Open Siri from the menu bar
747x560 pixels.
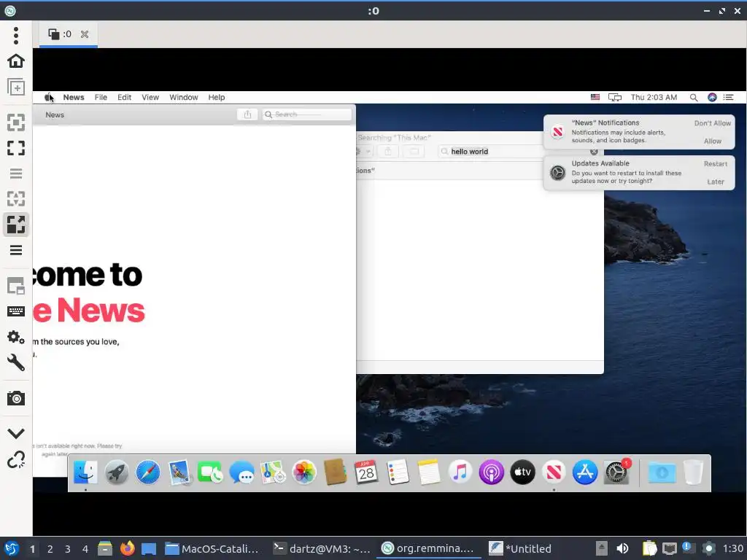[712, 97]
